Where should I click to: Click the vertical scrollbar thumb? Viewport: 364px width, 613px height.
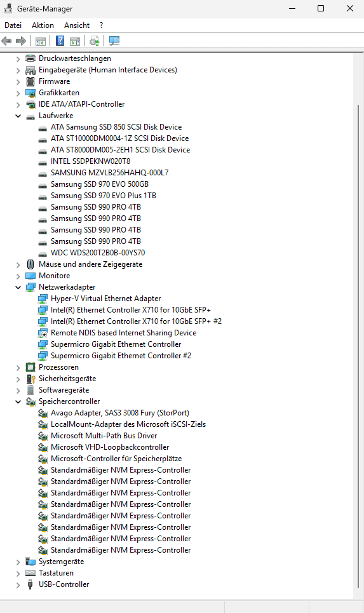tap(358, 346)
